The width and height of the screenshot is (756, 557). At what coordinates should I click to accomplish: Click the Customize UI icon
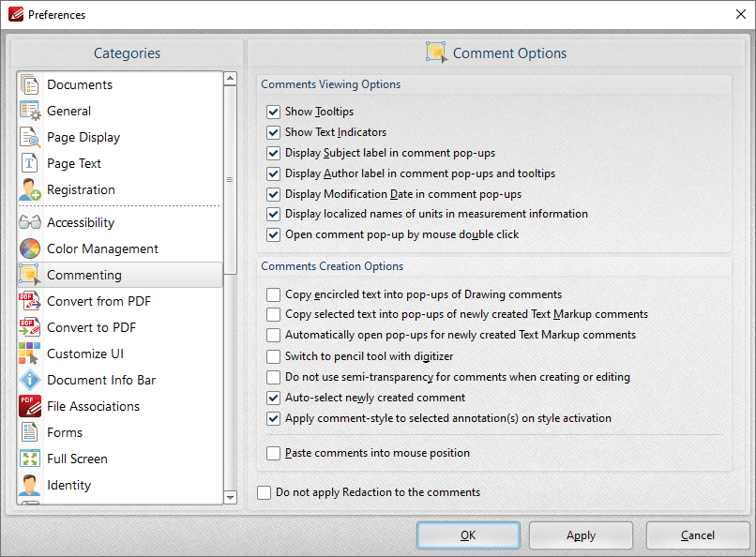click(x=29, y=354)
